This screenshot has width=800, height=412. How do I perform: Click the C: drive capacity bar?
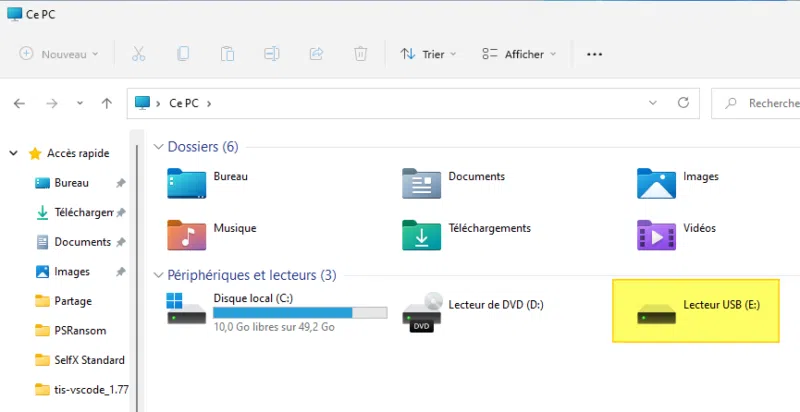tap(300, 313)
